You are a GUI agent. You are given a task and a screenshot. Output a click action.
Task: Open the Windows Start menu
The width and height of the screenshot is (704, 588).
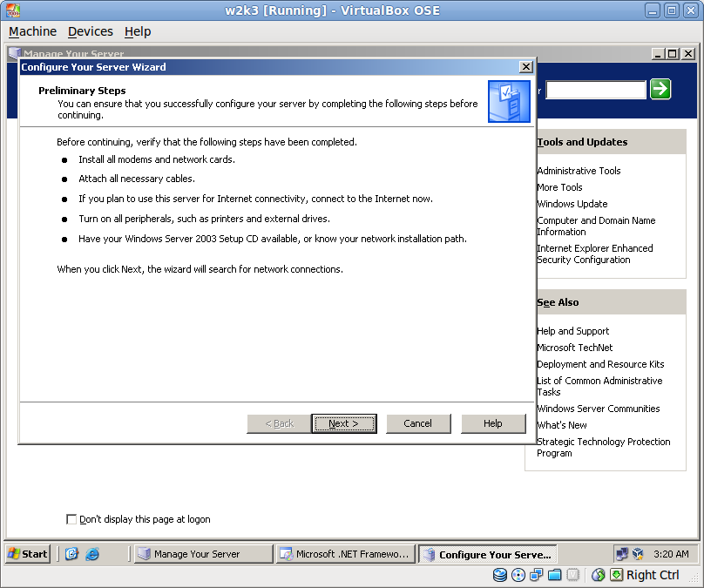[27, 554]
